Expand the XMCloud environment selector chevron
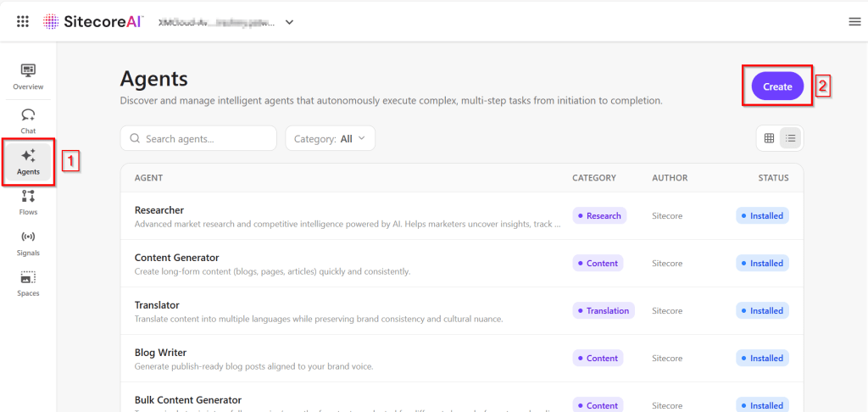Screen dimensions: 868x412 point(289,22)
